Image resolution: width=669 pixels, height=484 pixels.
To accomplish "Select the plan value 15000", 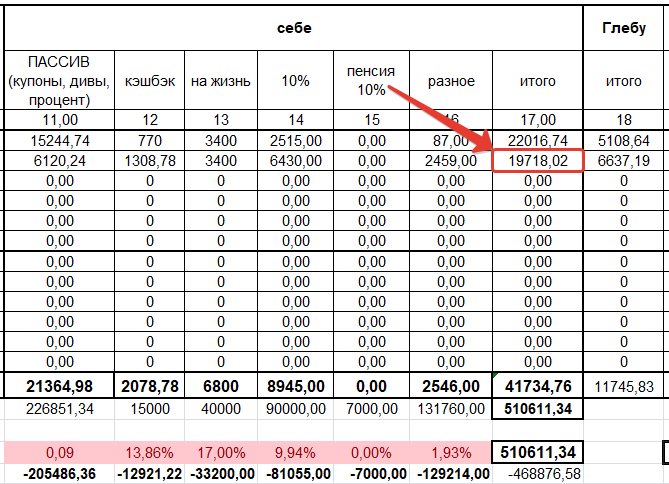I will point(150,409).
